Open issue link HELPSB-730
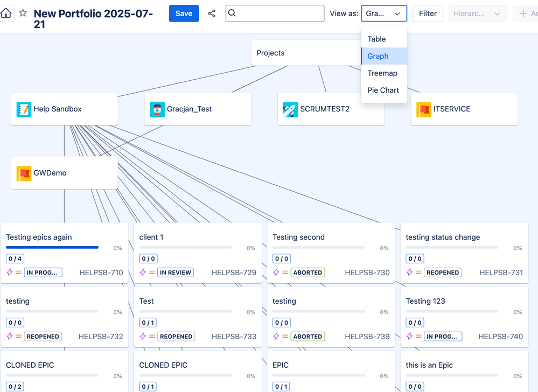 367,272
